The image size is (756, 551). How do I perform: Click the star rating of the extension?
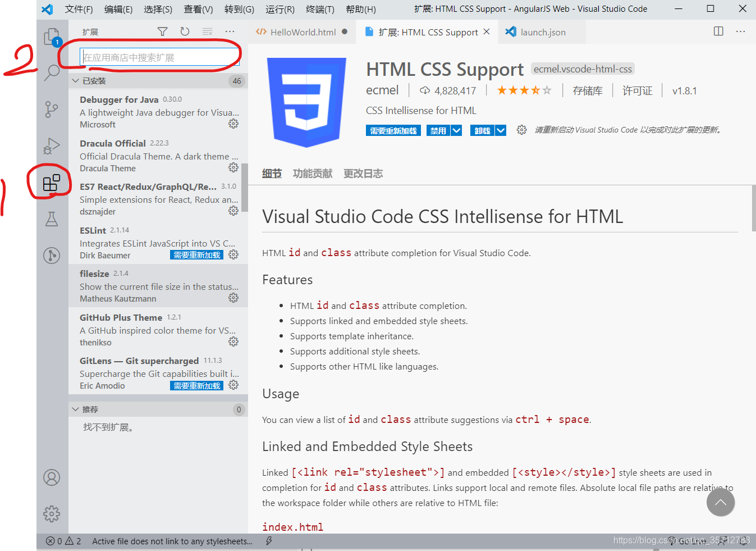click(524, 90)
